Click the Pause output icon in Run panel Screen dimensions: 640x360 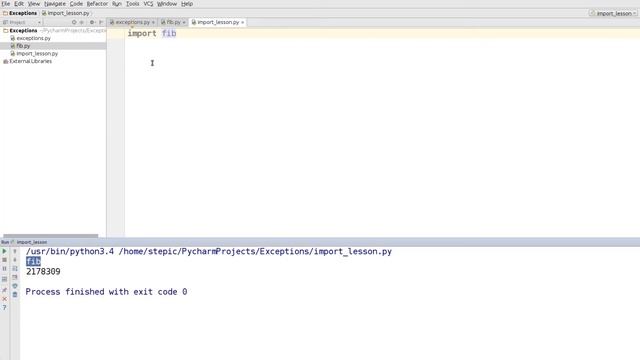[x=4, y=269]
